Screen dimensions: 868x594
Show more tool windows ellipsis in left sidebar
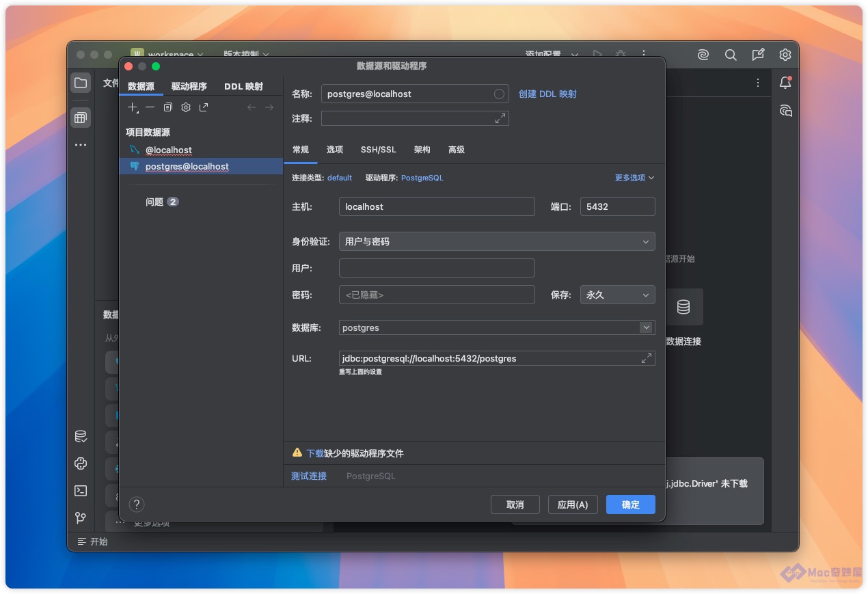pyautogui.click(x=81, y=145)
